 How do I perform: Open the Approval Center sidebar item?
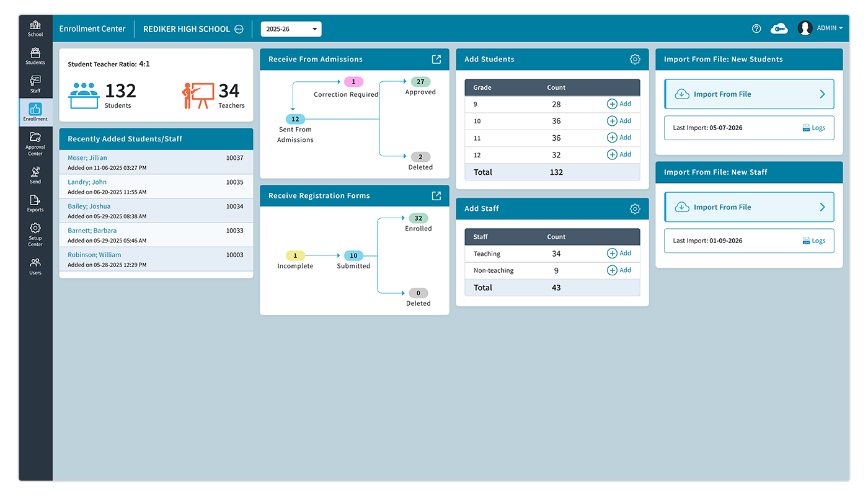click(x=35, y=144)
